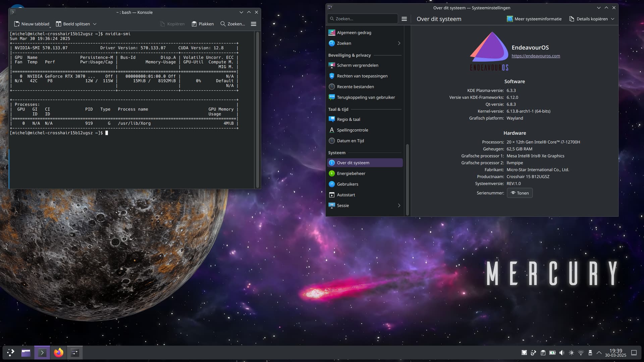Click the System Settings search field
Image resolution: width=644 pixels, height=362 pixels.
pyautogui.click(x=363, y=19)
